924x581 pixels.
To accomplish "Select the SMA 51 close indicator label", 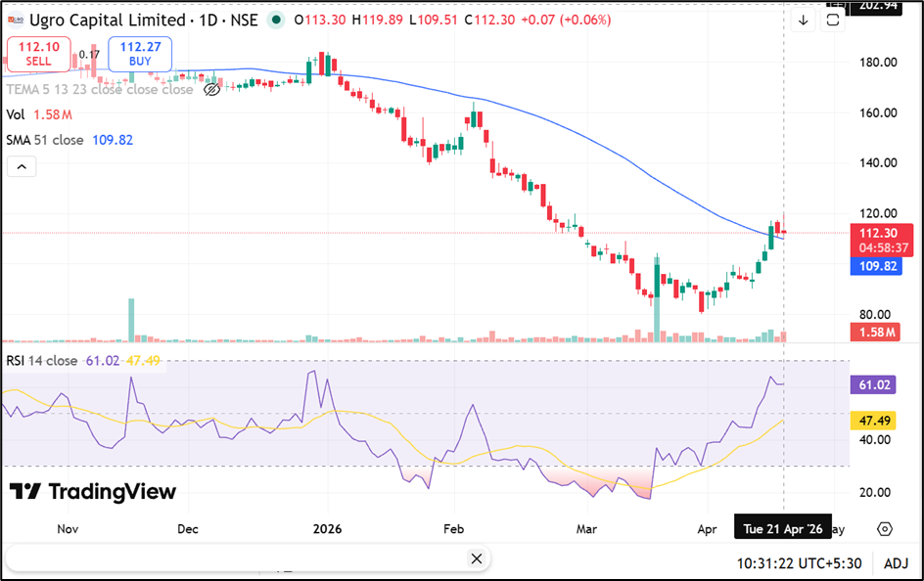I will tap(45, 140).
